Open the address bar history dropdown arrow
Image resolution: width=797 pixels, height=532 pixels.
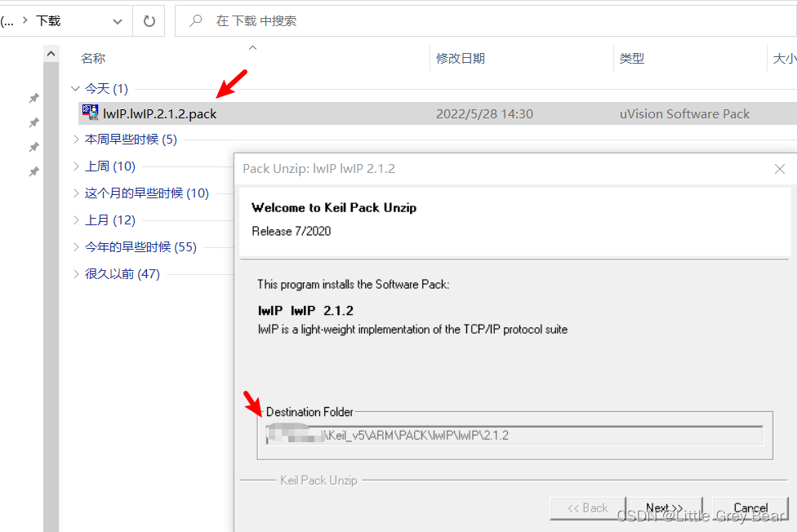click(118, 21)
